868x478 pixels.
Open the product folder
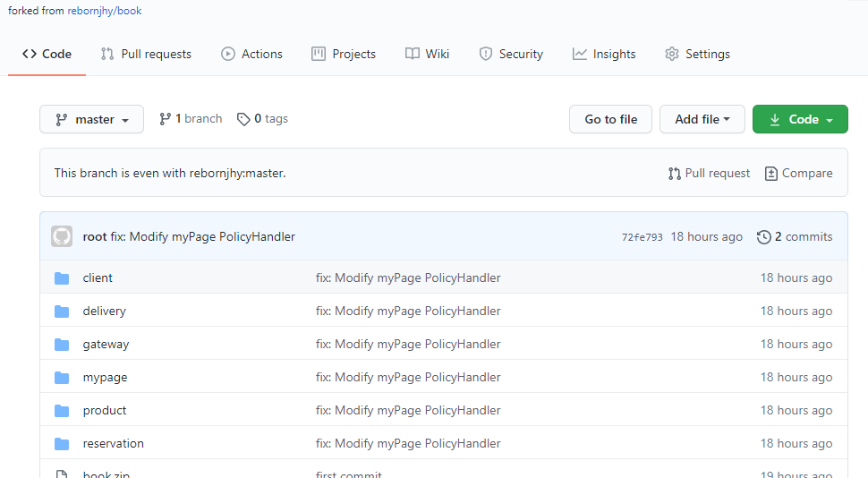105,411
